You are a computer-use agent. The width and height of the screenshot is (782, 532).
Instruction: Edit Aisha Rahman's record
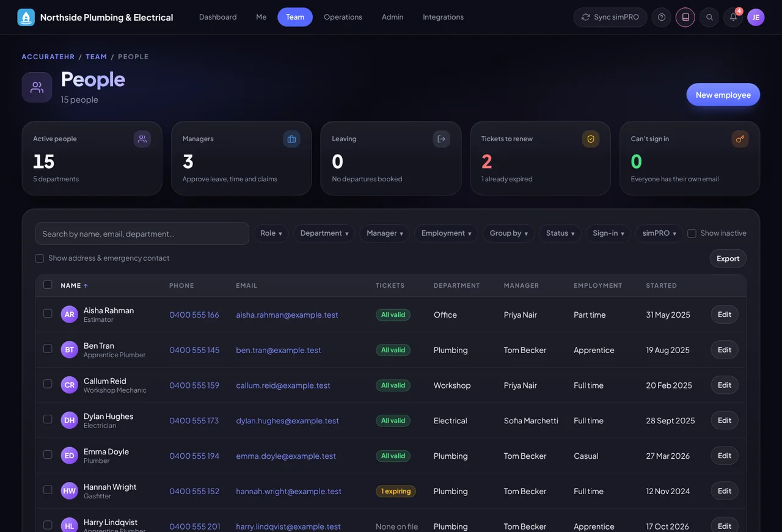(x=725, y=315)
